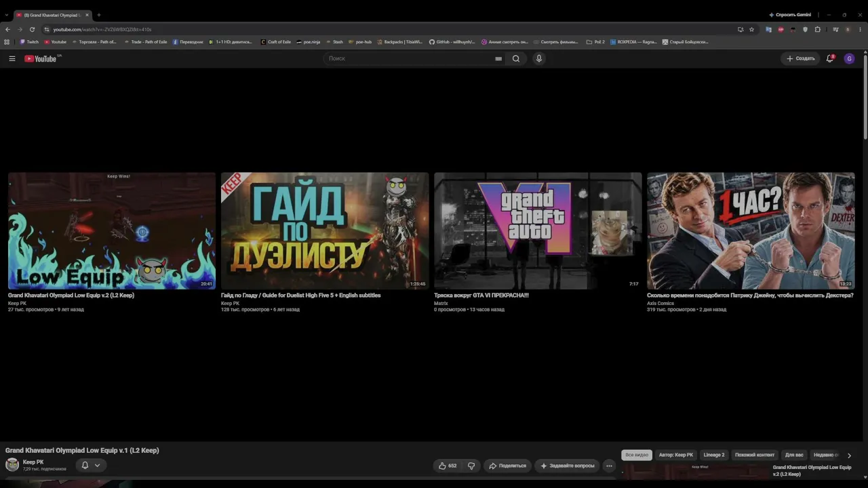Open the Chrome three-dot menu
The image size is (868, 488).
tap(860, 29)
